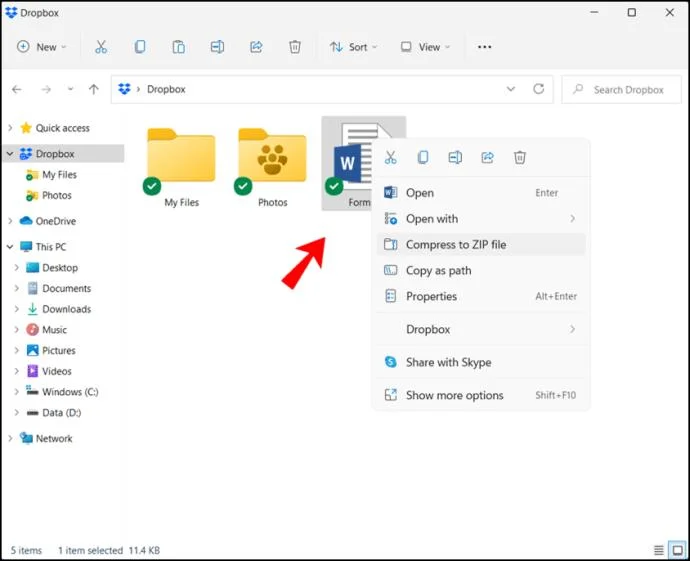
Task: Click Share icon in the context menu
Action: [488, 157]
